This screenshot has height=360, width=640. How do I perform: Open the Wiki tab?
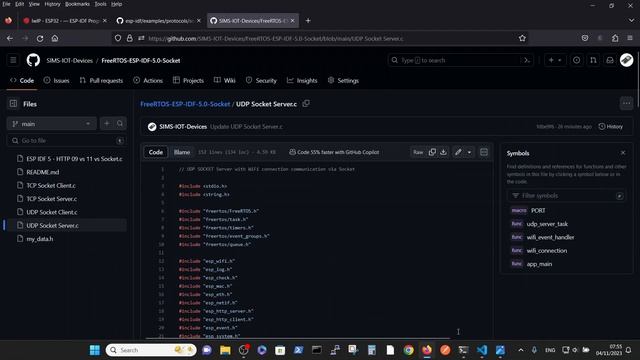tap(224, 80)
